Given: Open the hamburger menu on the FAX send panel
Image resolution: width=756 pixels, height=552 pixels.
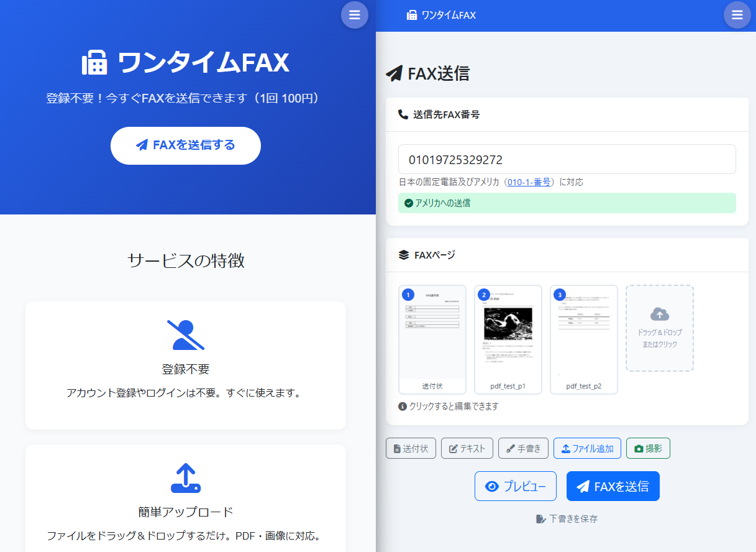Looking at the screenshot, I should [x=737, y=15].
